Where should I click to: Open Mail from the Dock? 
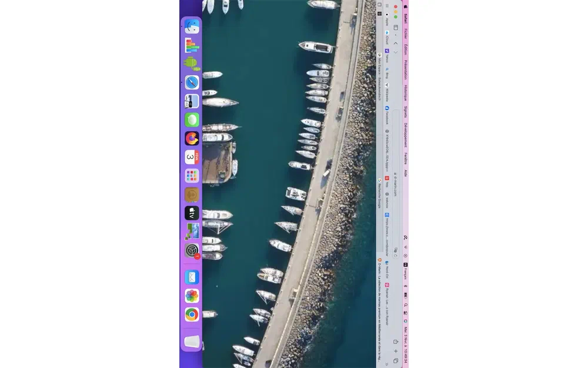coord(192,277)
